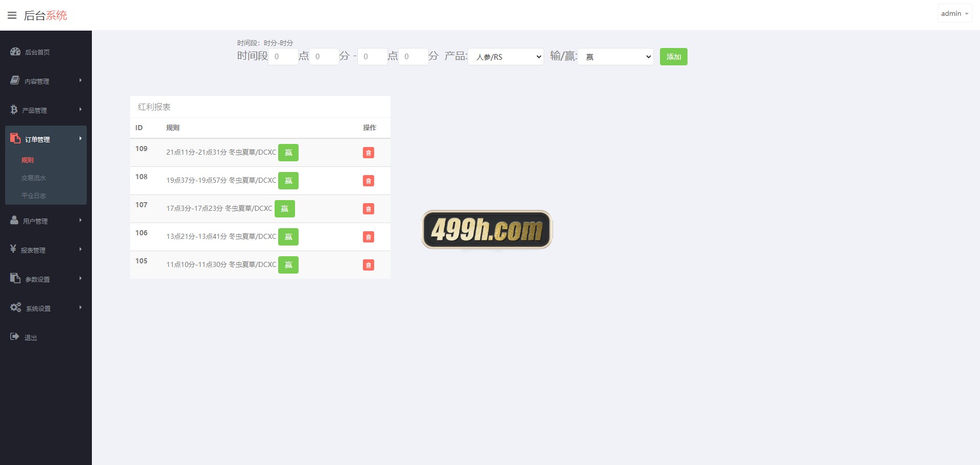Image resolution: width=980 pixels, height=465 pixels.
Task: Select rule text 11点10分-11点30分 冬虫夏草/DCXC
Action: point(221,264)
